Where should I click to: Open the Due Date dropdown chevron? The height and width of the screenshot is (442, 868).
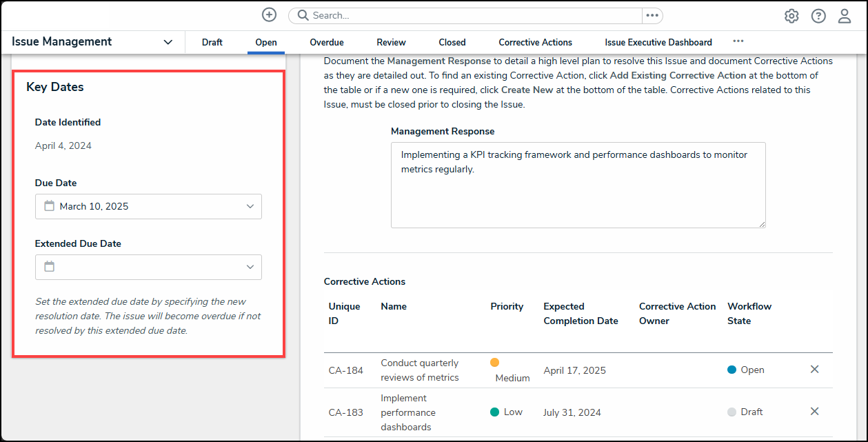(x=250, y=206)
